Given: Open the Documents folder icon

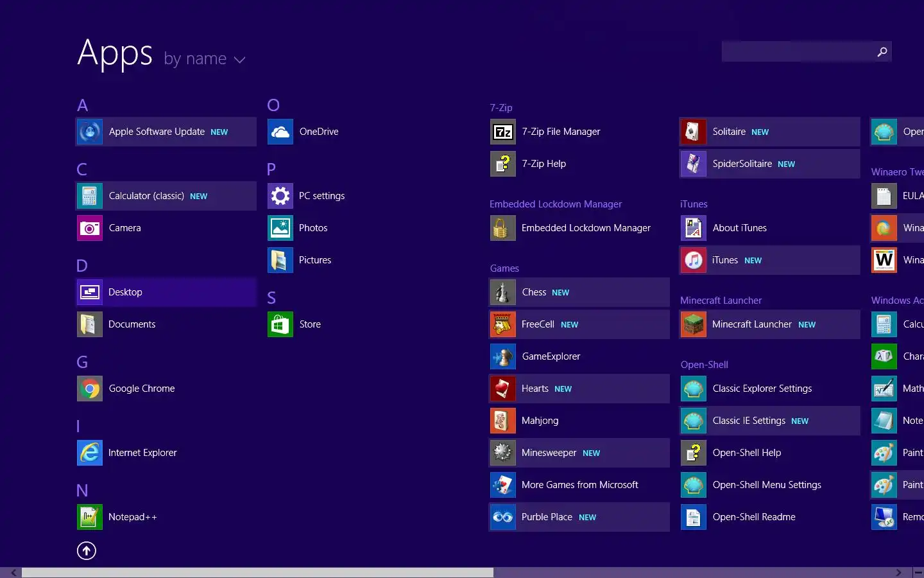Looking at the screenshot, I should click(90, 324).
